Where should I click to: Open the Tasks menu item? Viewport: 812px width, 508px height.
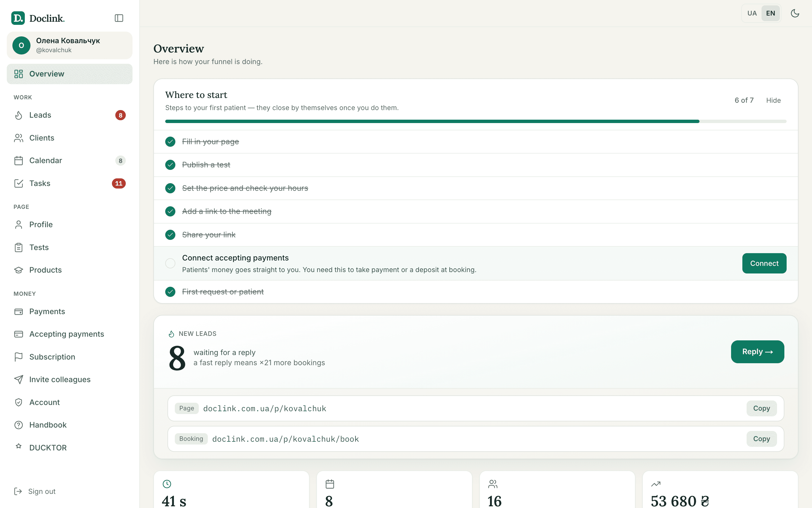pyautogui.click(x=69, y=183)
